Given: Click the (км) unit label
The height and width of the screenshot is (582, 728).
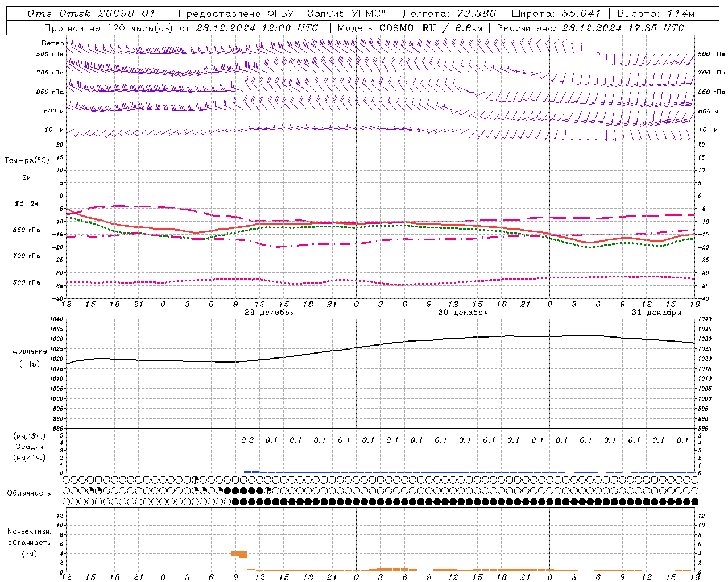Looking at the screenshot, I should pos(30,554).
